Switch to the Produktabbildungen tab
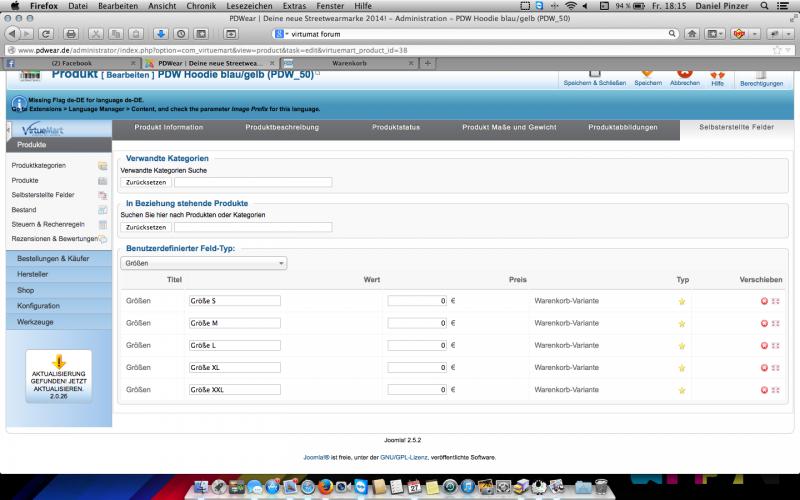This screenshot has width=800, height=500. point(623,128)
